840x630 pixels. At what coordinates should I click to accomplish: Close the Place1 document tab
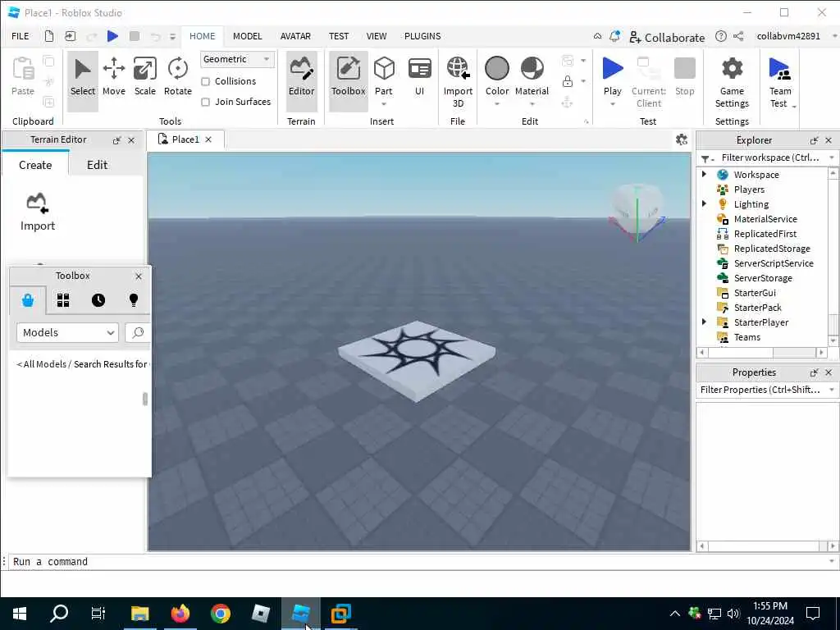tap(208, 139)
